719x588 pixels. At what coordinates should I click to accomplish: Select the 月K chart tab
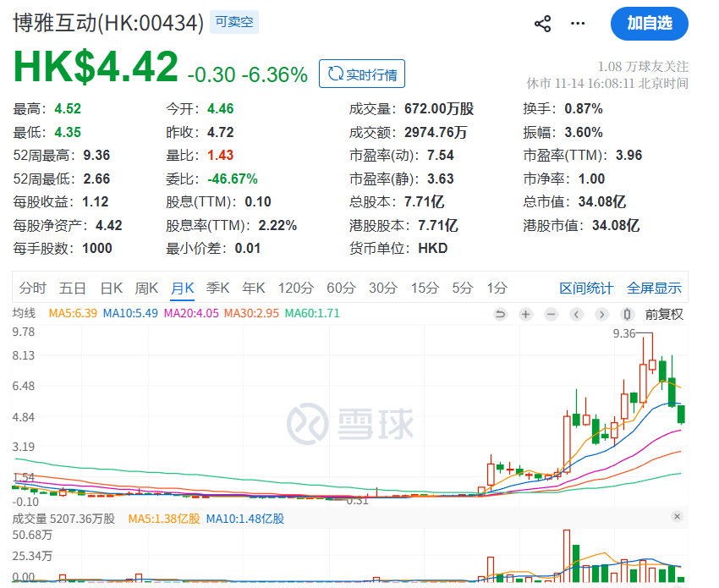(182, 288)
